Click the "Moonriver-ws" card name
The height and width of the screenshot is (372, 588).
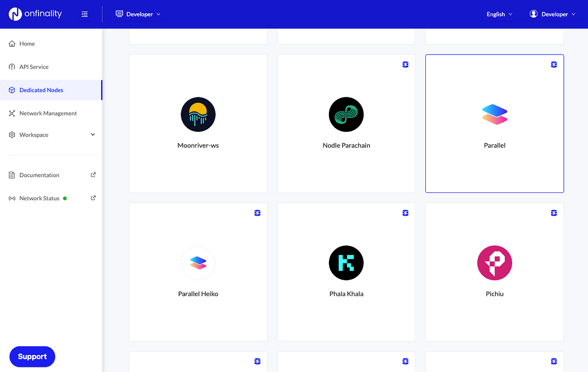pos(198,146)
